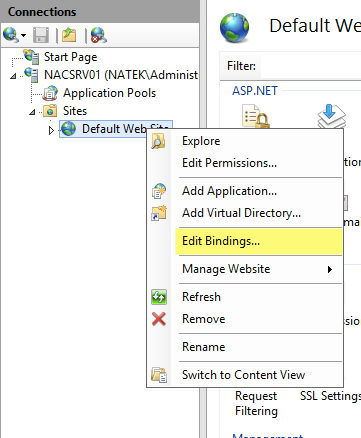
Task: Click the green Refresh icon
Action: click(159, 297)
